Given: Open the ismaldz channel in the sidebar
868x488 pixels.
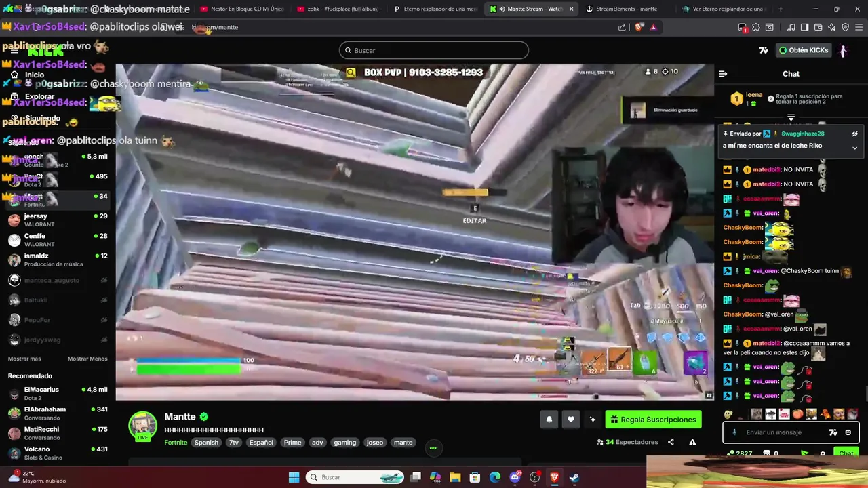Looking at the screenshot, I should point(57,260).
